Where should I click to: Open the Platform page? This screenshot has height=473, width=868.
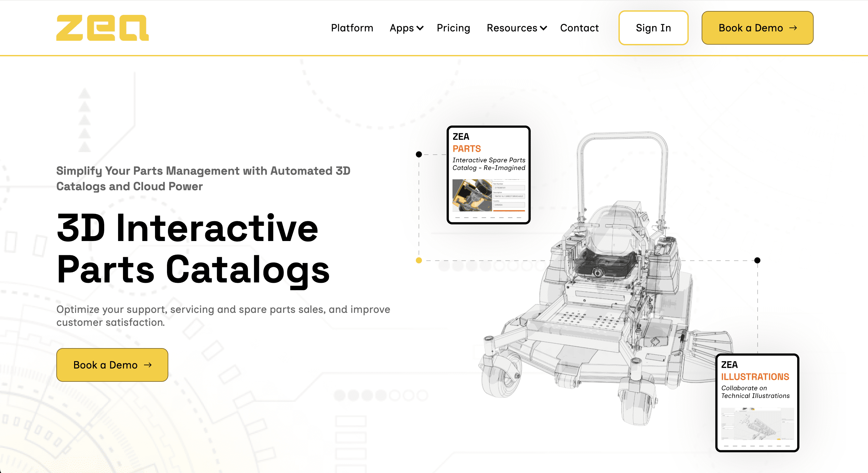click(352, 28)
